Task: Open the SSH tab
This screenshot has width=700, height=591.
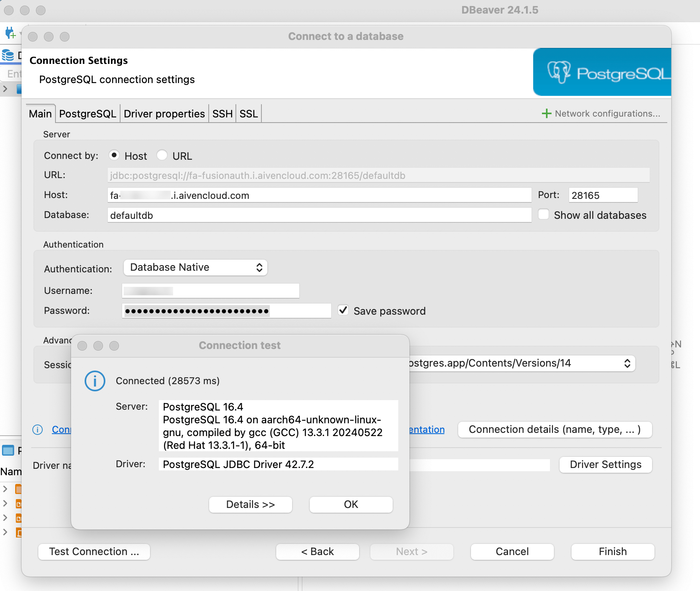Action: pos(222,114)
